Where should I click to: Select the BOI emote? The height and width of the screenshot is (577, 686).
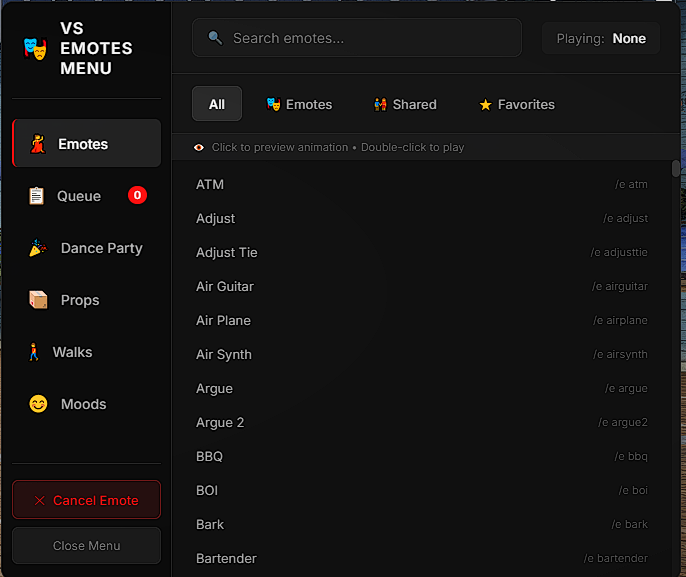click(x=422, y=490)
